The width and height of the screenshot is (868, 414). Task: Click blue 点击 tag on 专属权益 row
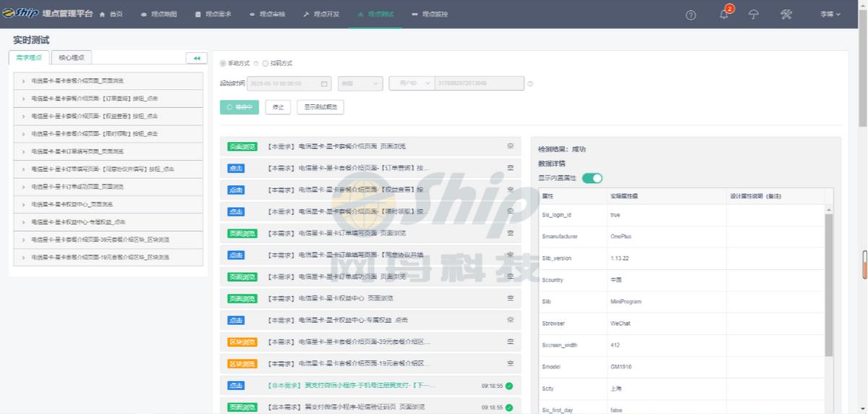coord(236,321)
